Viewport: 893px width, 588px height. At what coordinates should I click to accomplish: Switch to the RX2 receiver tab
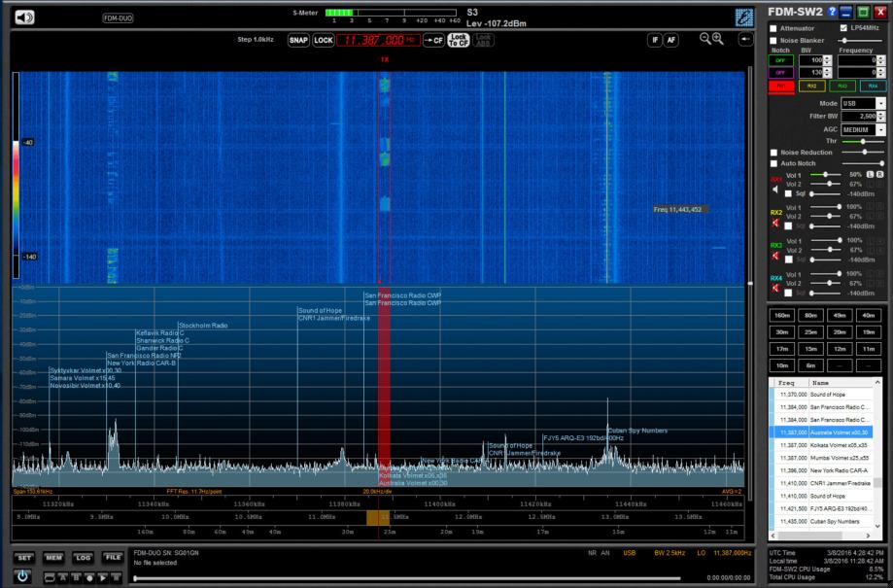tap(809, 86)
